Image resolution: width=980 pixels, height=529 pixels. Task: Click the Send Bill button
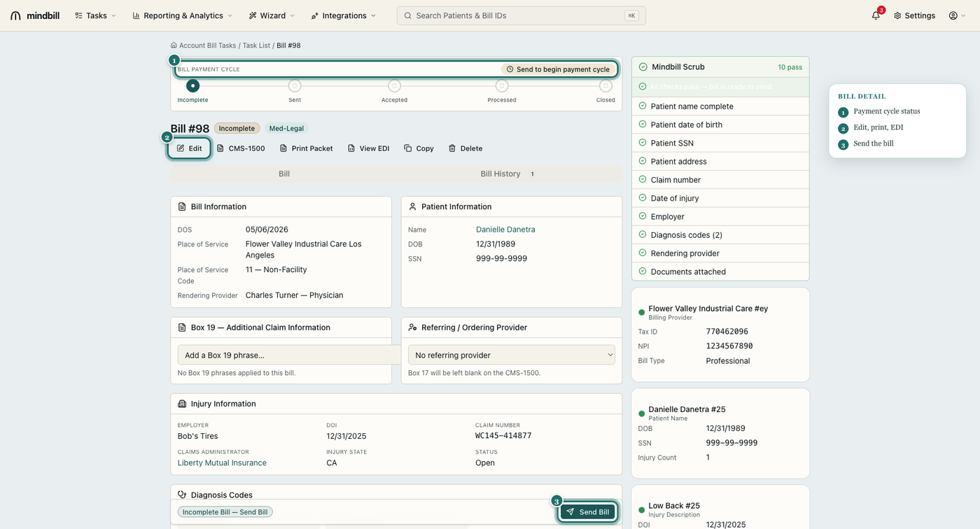tap(588, 512)
